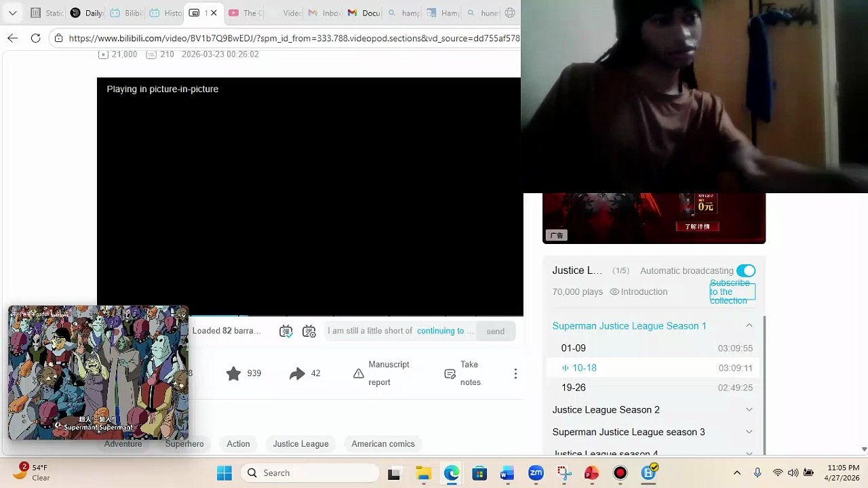
Task: Open the battery status tray icon
Action: tap(808, 473)
